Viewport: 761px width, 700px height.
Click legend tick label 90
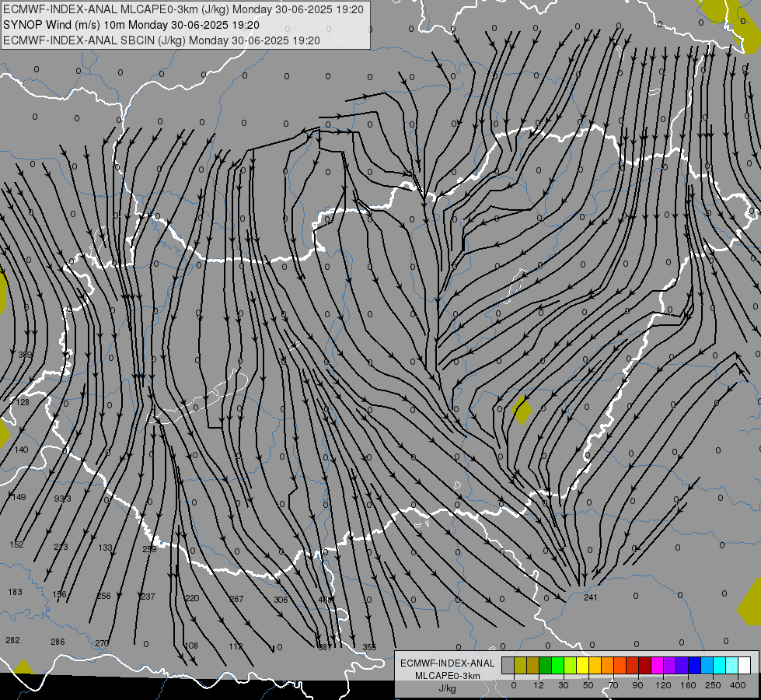click(637, 685)
